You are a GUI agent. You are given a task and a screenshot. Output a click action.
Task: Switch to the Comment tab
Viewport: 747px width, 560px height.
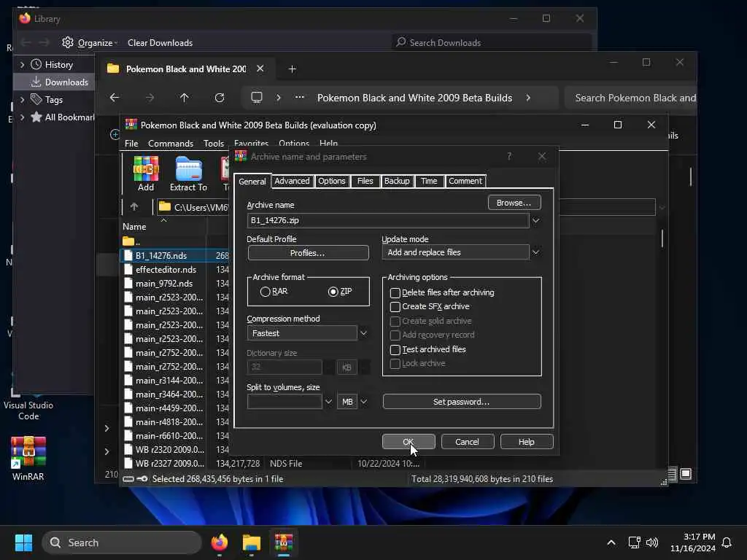point(465,181)
